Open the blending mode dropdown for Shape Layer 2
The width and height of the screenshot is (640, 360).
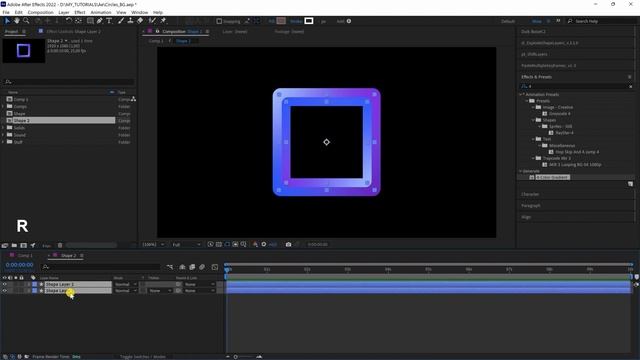(x=125, y=291)
